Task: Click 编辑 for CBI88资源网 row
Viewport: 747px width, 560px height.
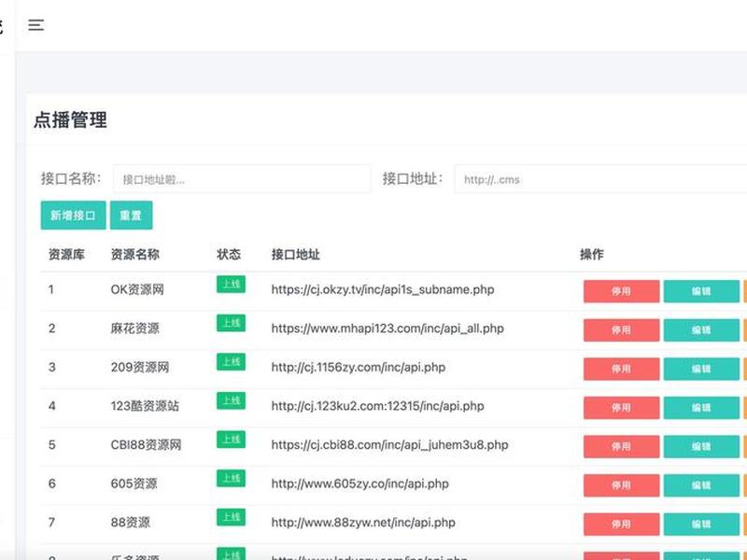Action: [701, 447]
